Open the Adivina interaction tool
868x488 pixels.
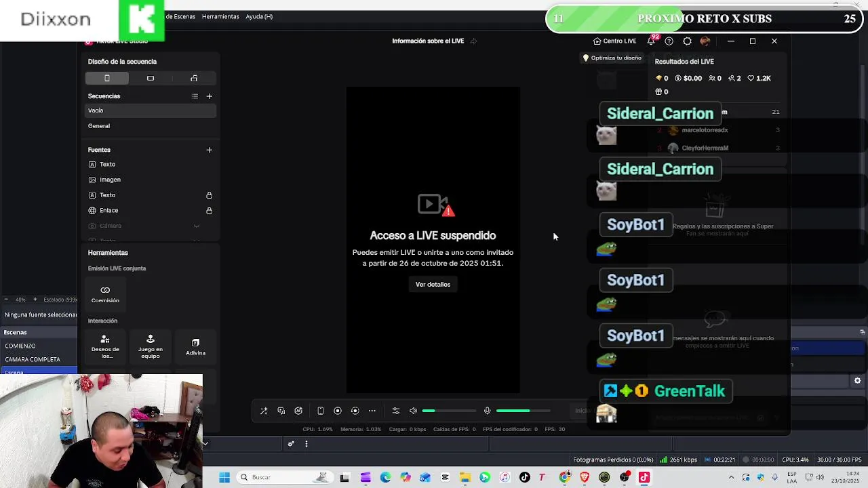tap(195, 347)
